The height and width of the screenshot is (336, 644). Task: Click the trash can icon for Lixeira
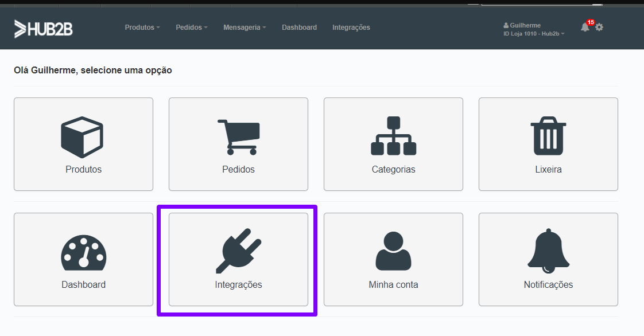tap(548, 136)
